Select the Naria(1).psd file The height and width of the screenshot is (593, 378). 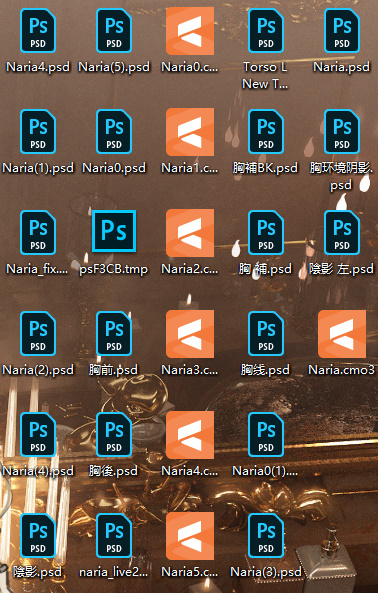(x=38, y=132)
